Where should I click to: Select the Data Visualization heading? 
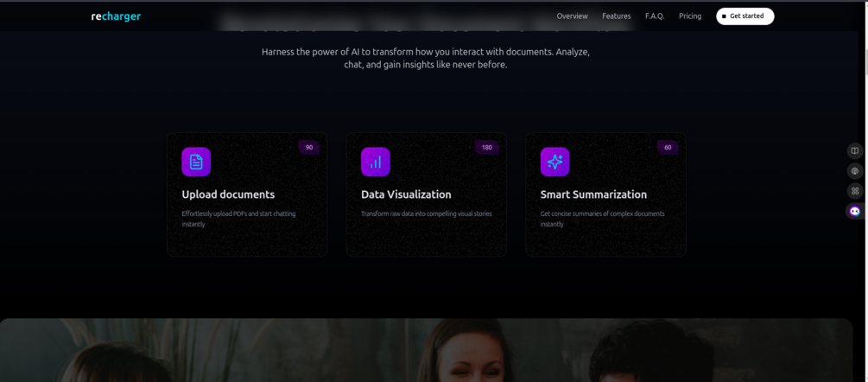tap(406, 194)
